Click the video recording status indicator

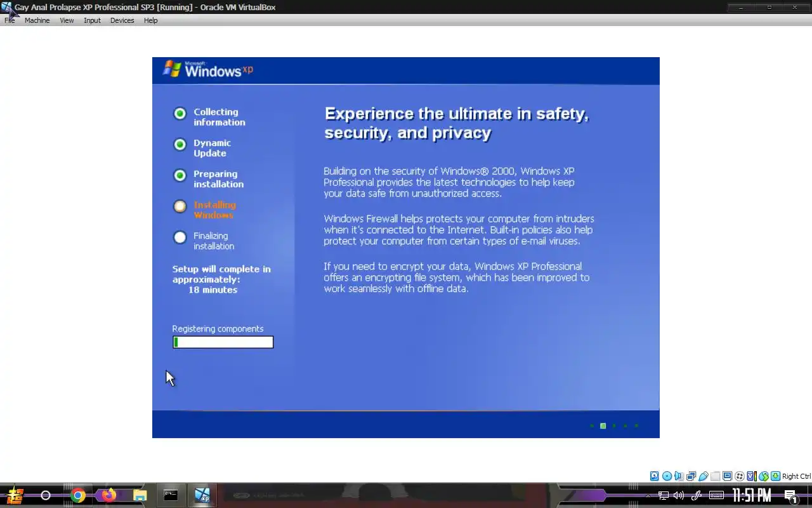click(739, 476)
